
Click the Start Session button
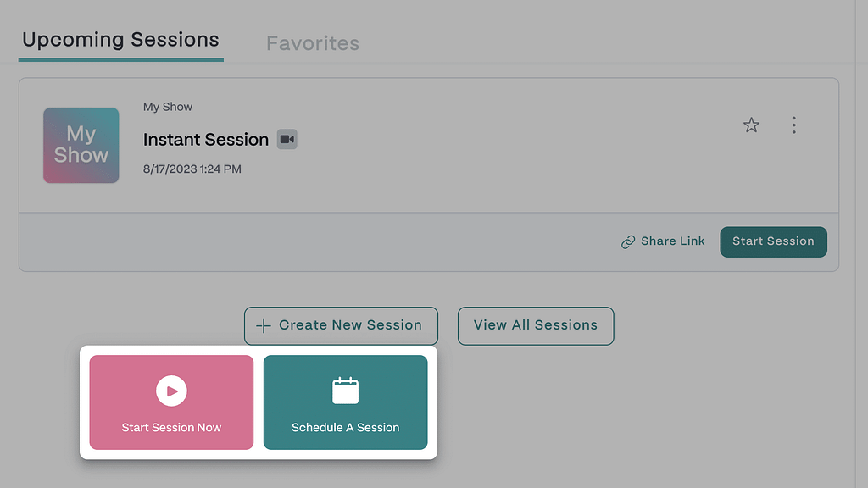pos(773,241)
